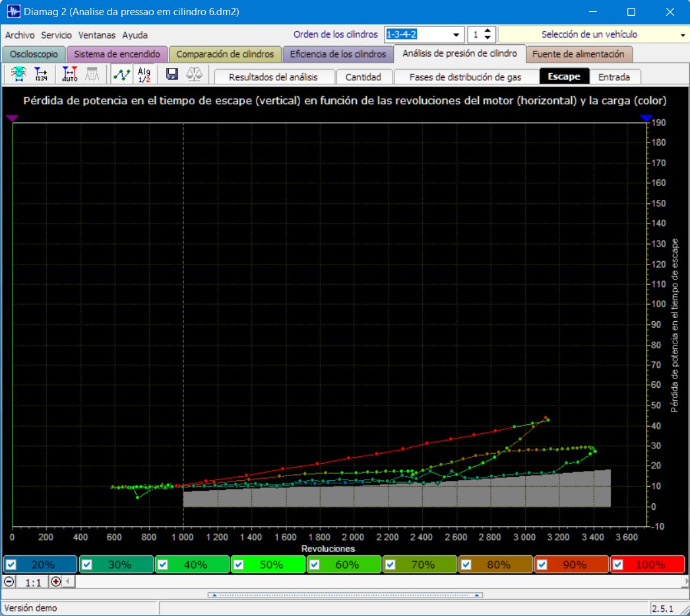Click the Revoluciones axis label
The width and height of the screenshot is (690, 616).
pos(328,549)
